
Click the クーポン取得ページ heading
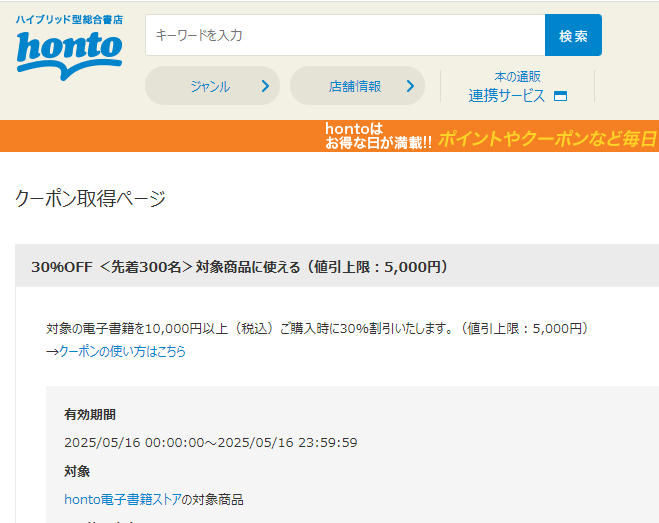coord(90,198)
